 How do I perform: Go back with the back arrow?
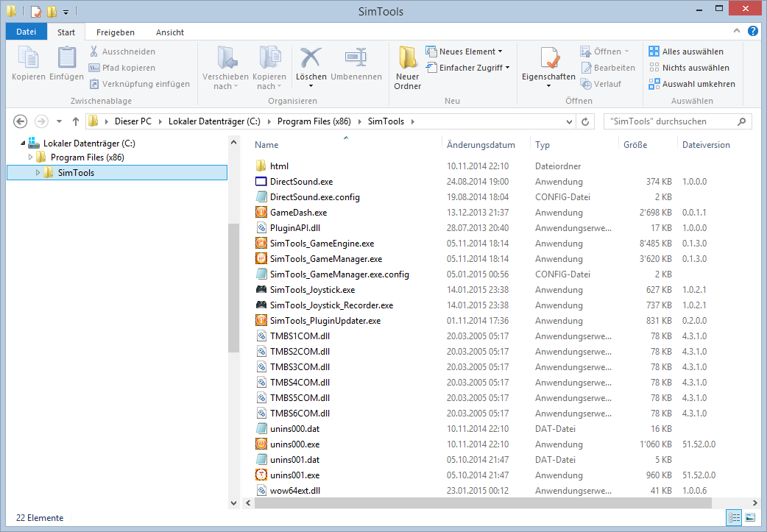pos(20,121)
